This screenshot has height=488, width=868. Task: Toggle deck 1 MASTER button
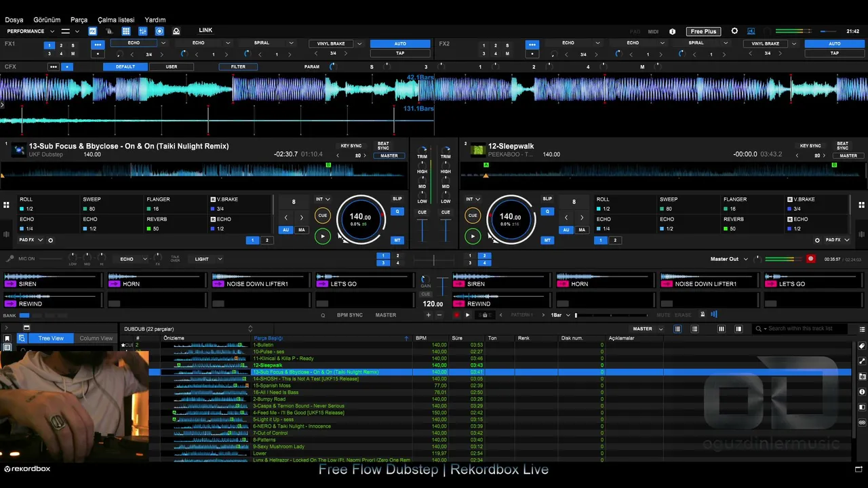tap(389, 156)
